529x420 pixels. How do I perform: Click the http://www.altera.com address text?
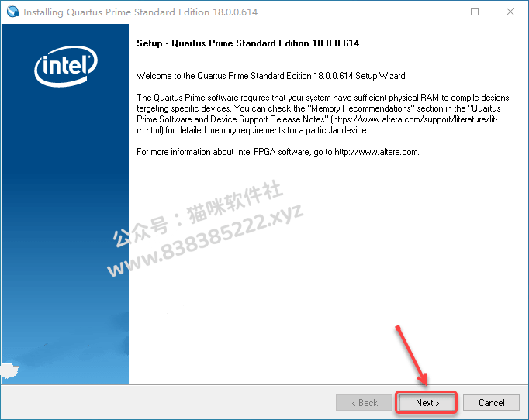click(376, 152)
